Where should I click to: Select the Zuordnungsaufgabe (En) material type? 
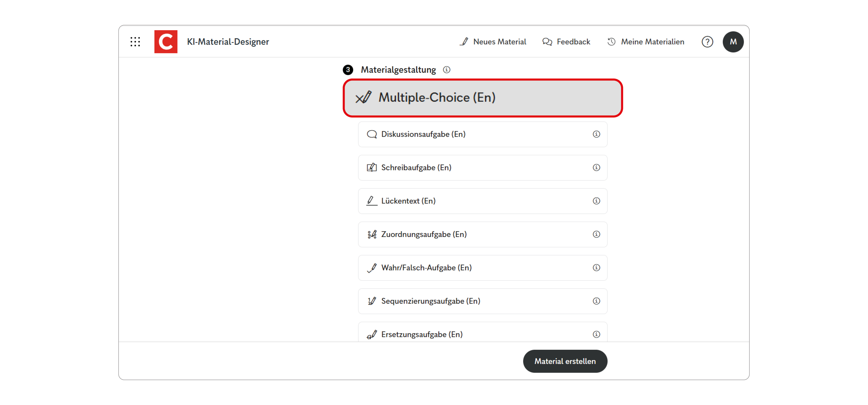pos(455,234)
